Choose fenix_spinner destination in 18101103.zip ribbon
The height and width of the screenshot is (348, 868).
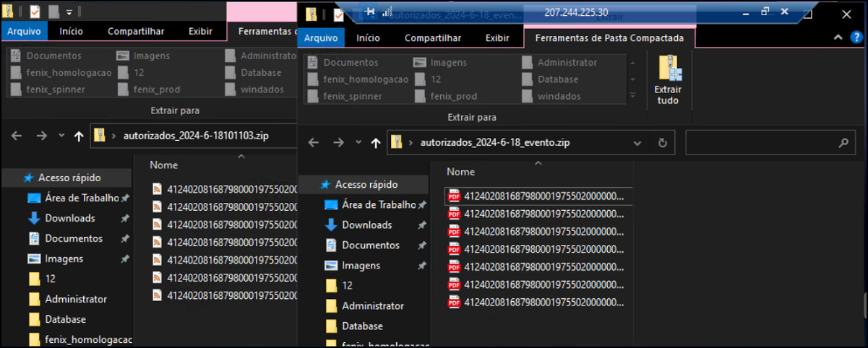(x=48, y=90)
